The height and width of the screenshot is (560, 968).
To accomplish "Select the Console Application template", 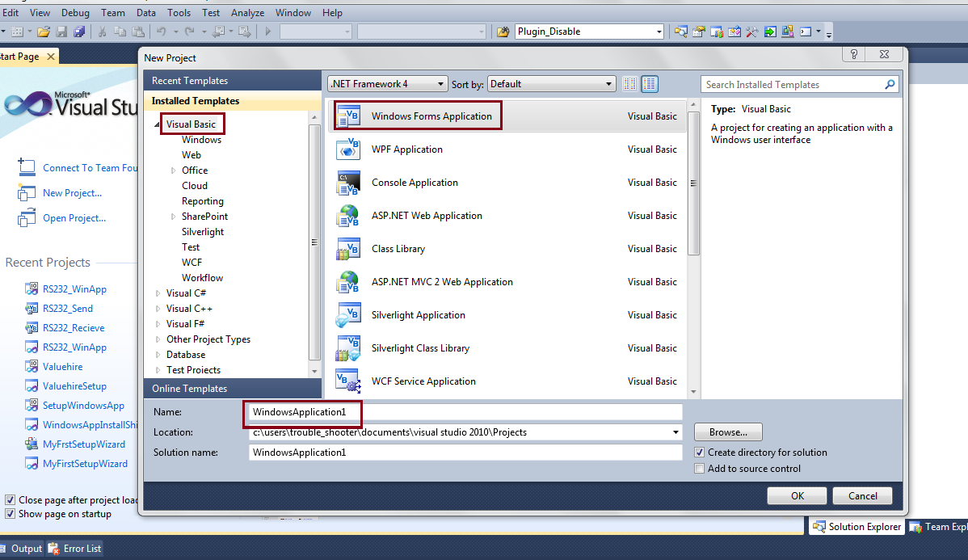I will click(x=415, y=182).
